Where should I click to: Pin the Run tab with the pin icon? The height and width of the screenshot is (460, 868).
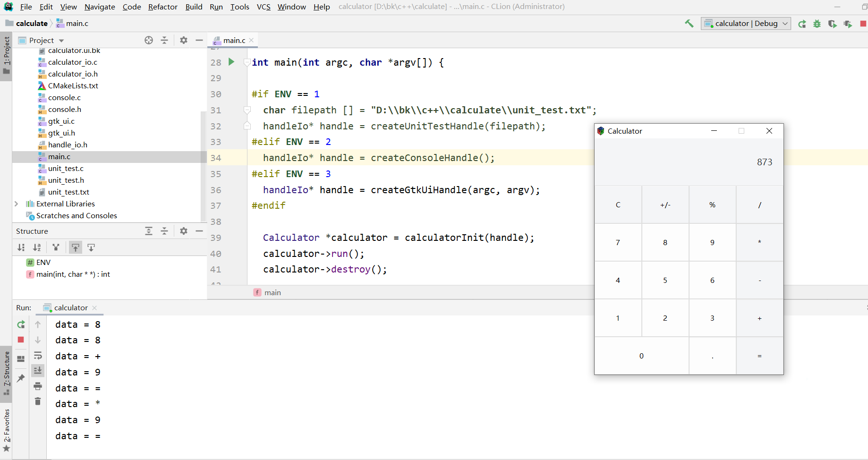[x=21, y=378]
